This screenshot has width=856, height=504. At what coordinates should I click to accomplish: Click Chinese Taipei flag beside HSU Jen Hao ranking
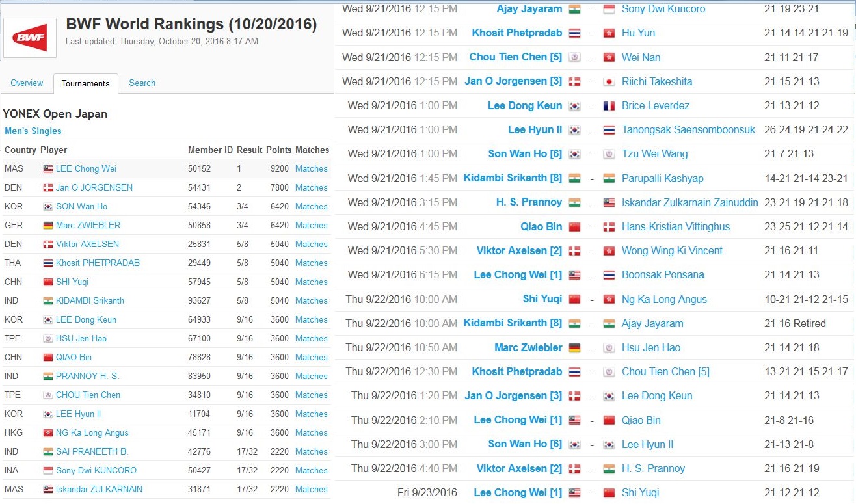[x=47, y=339]
